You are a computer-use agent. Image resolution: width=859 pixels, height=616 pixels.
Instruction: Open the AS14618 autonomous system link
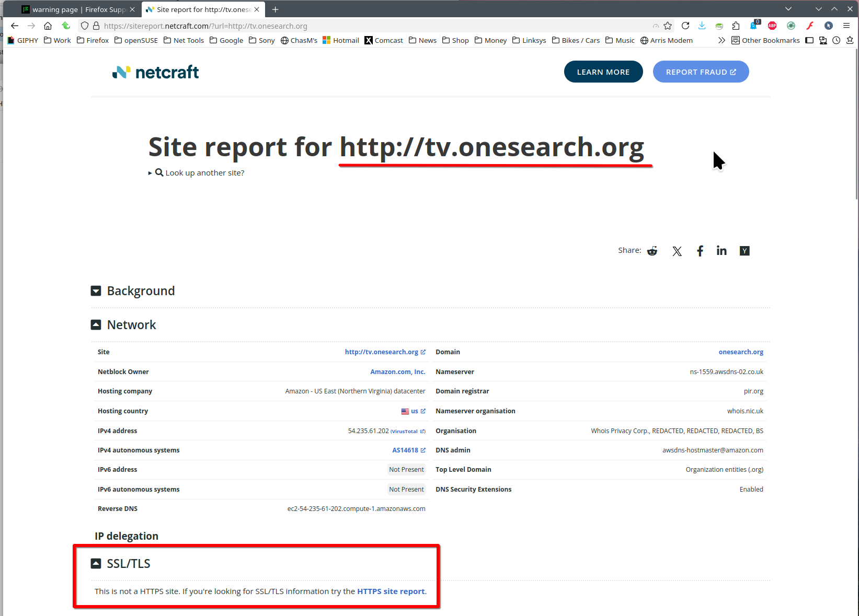409,450
